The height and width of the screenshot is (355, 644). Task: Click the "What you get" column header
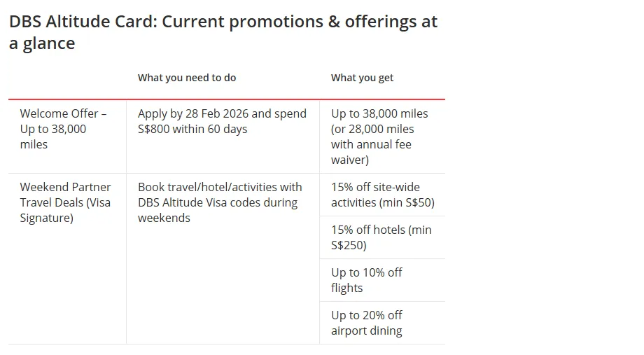pos(362,78)
